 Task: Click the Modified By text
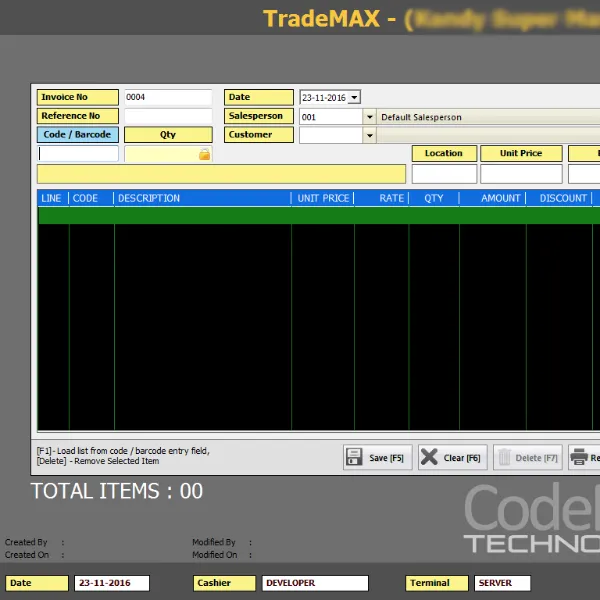pos(214,542)
